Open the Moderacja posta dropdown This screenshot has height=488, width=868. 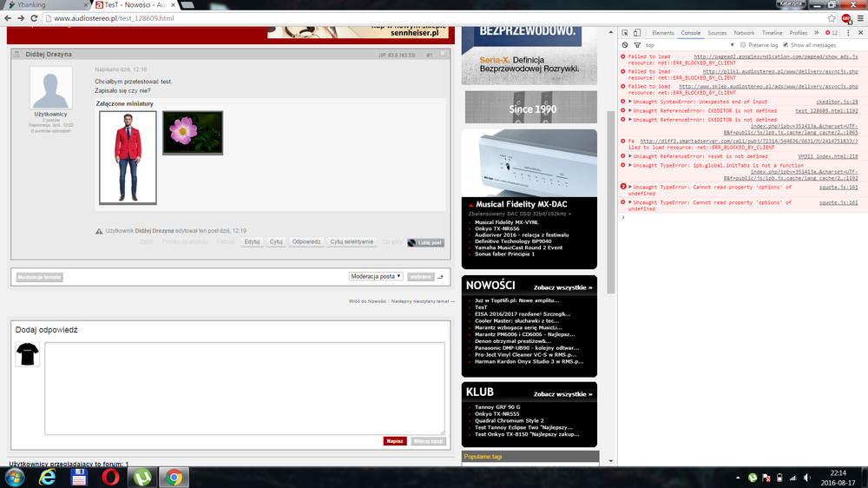375,276
